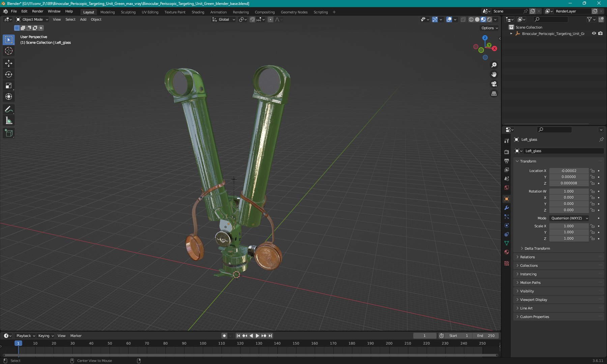The image size is (607, 364).
Task: Open the World properties tab
Action: [507, 188]
